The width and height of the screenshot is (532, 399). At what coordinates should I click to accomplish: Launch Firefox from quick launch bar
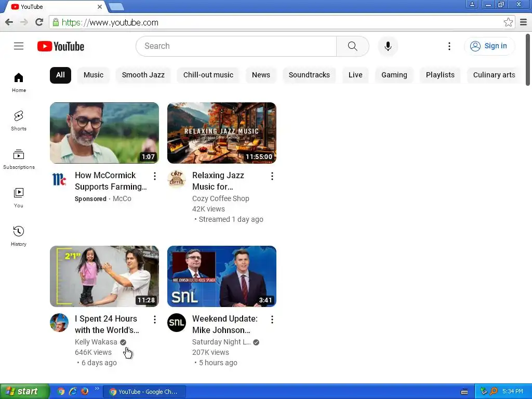85,391
